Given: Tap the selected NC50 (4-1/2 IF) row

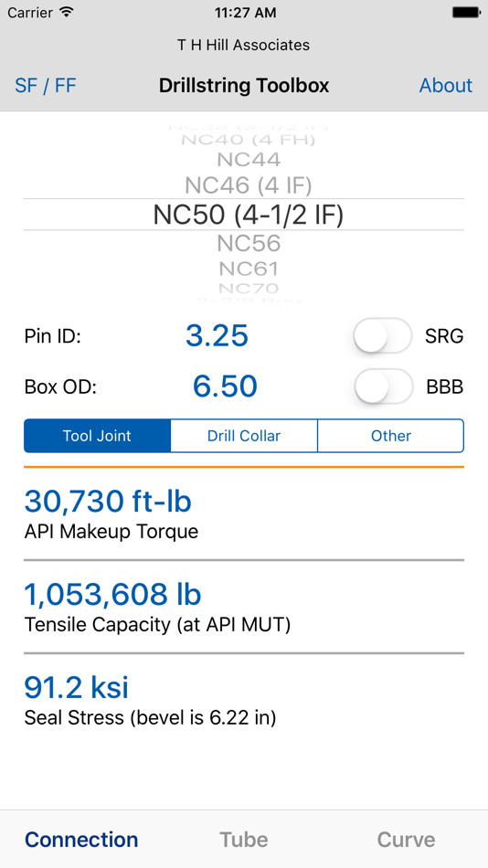Looking at the screenshot, I should (249, 215).
